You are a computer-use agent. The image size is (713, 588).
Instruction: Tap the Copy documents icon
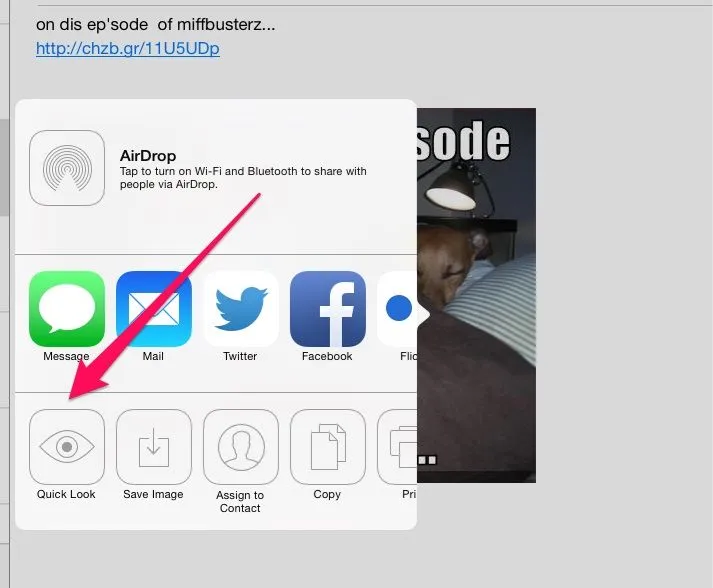coord(327,446)
